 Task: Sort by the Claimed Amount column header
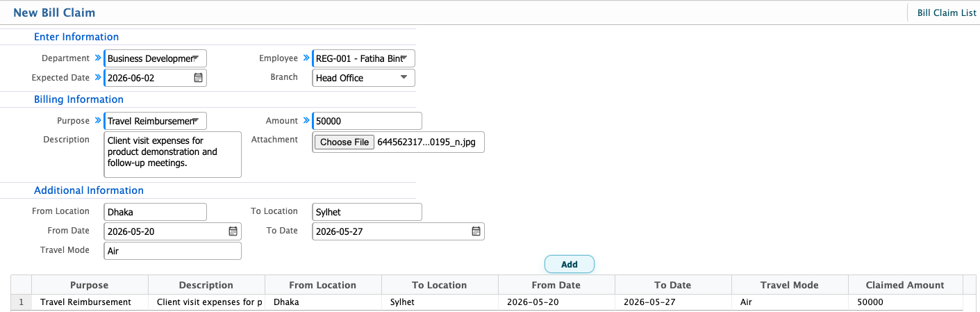(x=905, y=285)
